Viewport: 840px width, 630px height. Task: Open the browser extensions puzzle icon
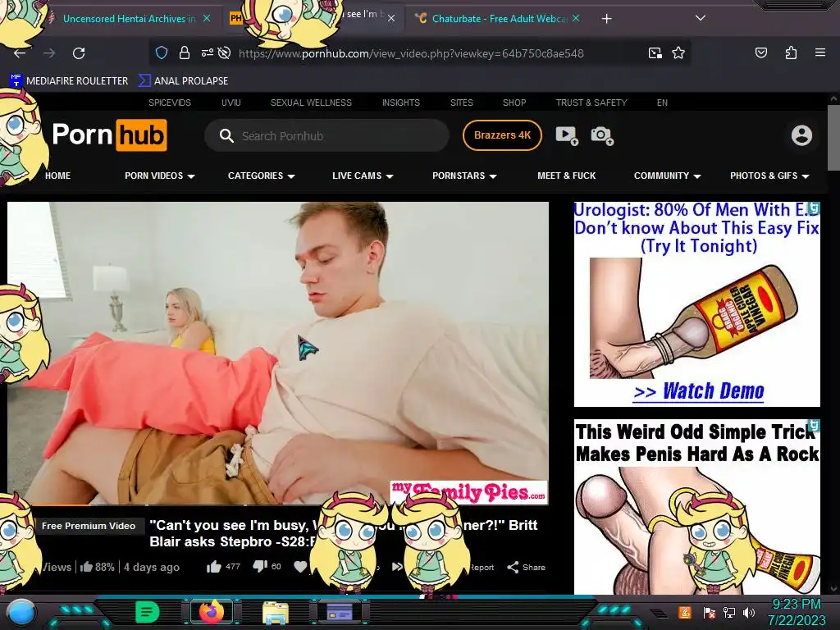(791, 52)
